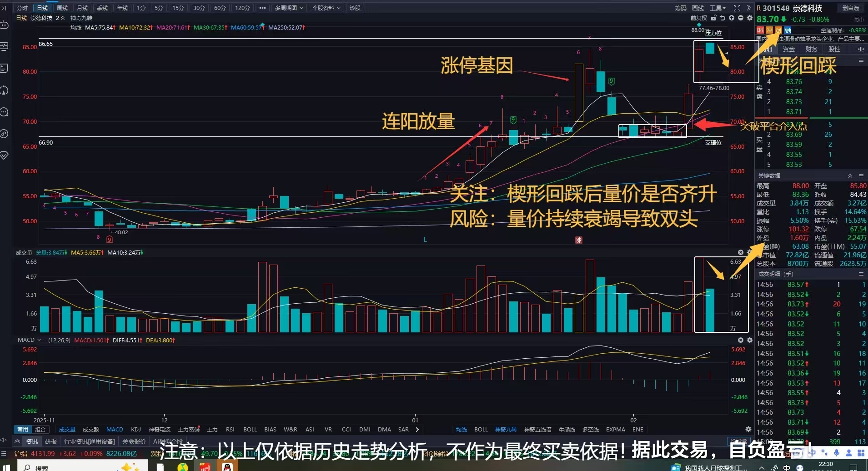Click the list menu icon beside 沪指 ticker
Image resolution: width=868 pixels, height=471 pixels.
tap(4, 453)
